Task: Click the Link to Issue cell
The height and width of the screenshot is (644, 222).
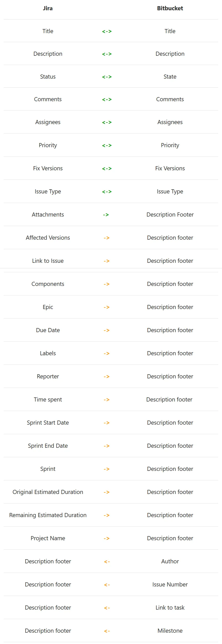Action: coord(48,261)
